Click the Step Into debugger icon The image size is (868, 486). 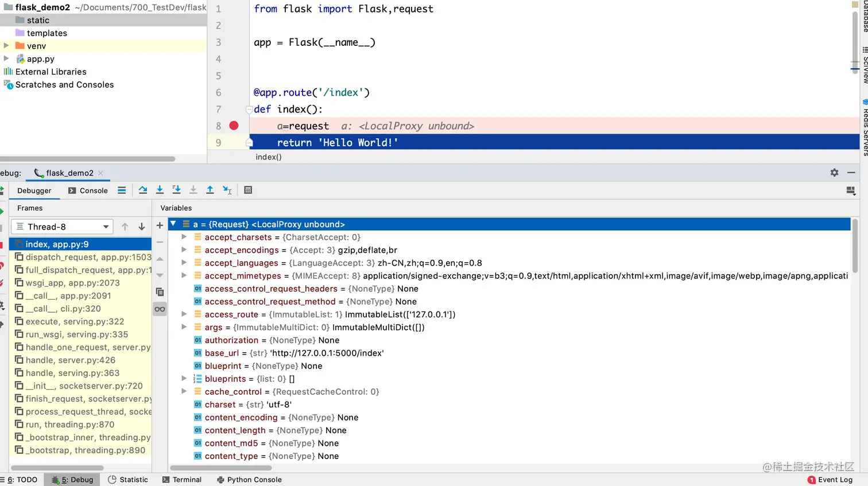click(160, 190)
